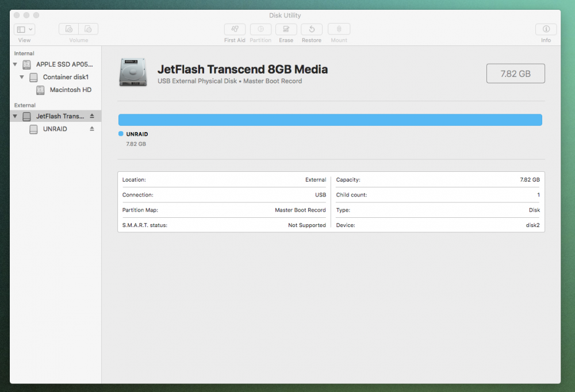Image resolution: width=575 pixels, height=392 pixels.
Task: Click the Type Disk value
Action: click(534, 210)
